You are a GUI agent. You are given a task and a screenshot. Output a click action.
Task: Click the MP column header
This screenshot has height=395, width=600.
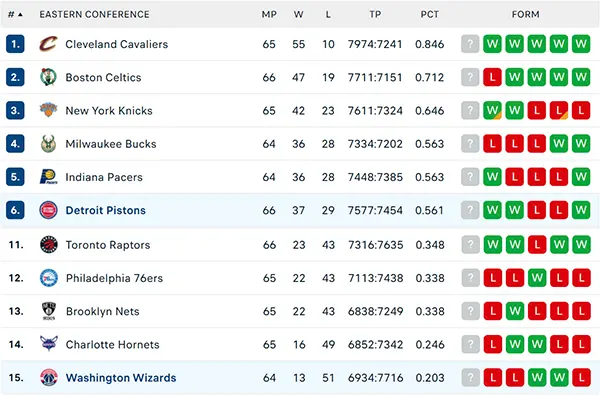[269, 14]
